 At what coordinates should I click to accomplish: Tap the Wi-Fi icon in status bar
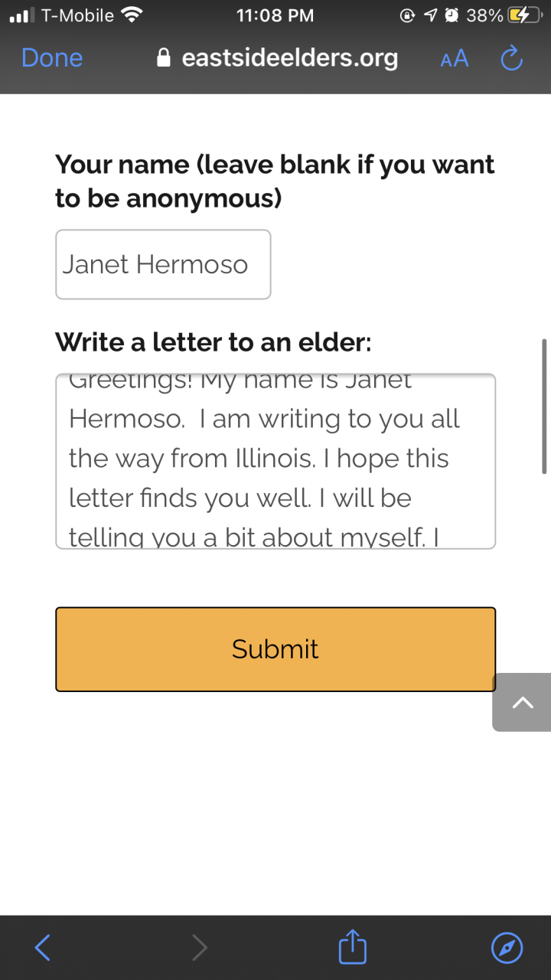(x=132, y=15)
